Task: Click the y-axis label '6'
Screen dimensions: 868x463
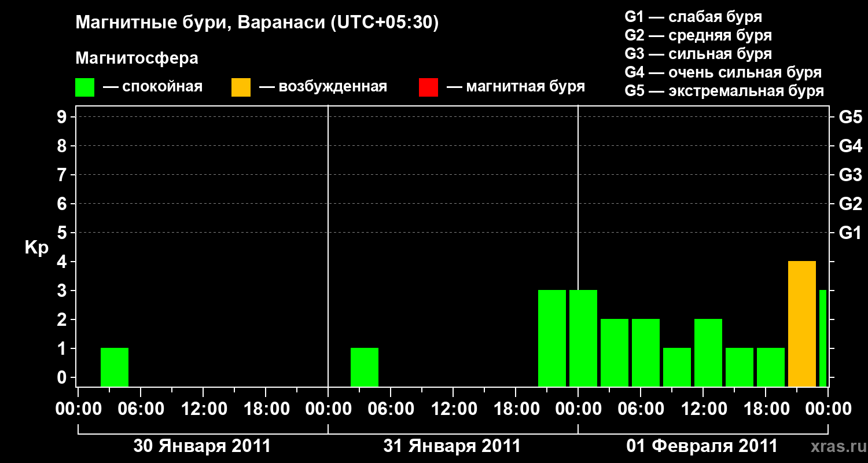Action: coord(63,204)
